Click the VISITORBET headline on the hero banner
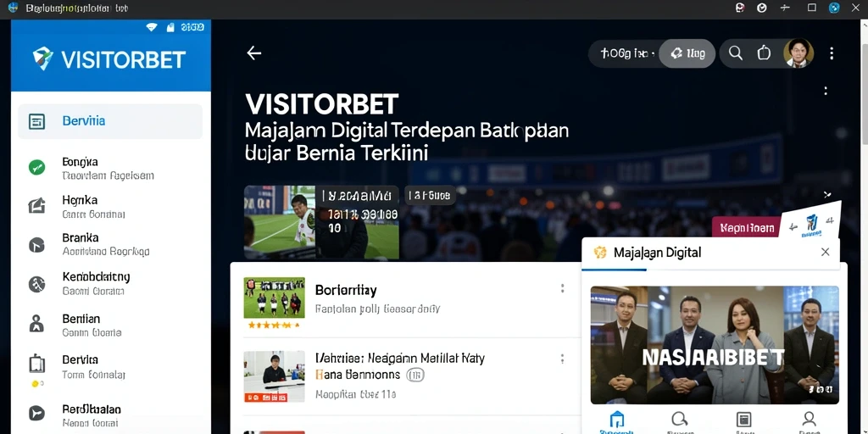This screenshot has height=434, width=868. coord(321,104)
